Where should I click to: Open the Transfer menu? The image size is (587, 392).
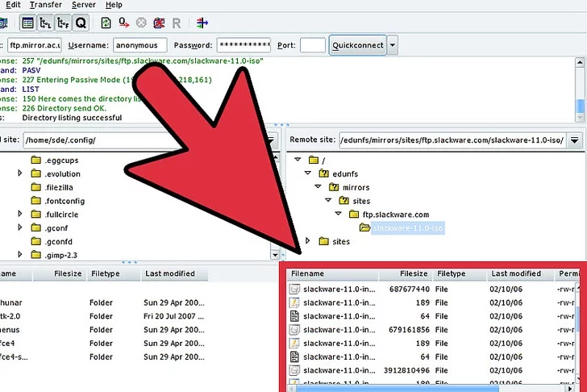[x=45, y=5]
